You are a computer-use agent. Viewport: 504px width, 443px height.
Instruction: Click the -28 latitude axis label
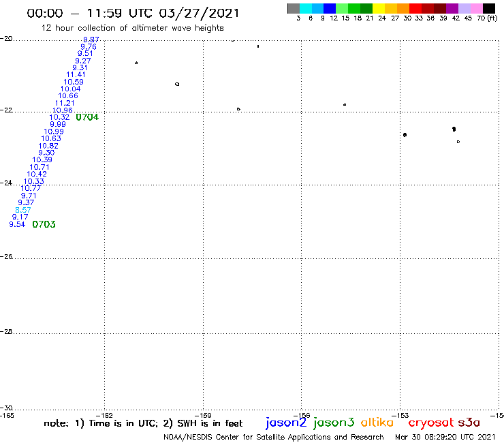tap(6, 331)
